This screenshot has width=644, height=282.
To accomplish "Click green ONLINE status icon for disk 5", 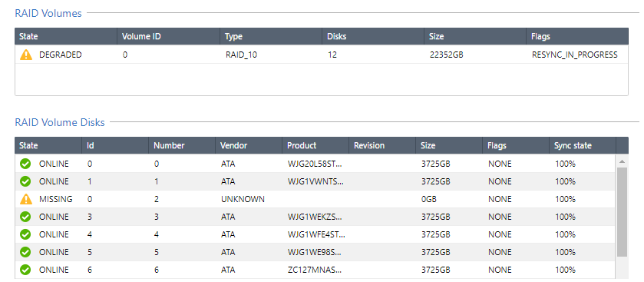I will click(25, 252).
